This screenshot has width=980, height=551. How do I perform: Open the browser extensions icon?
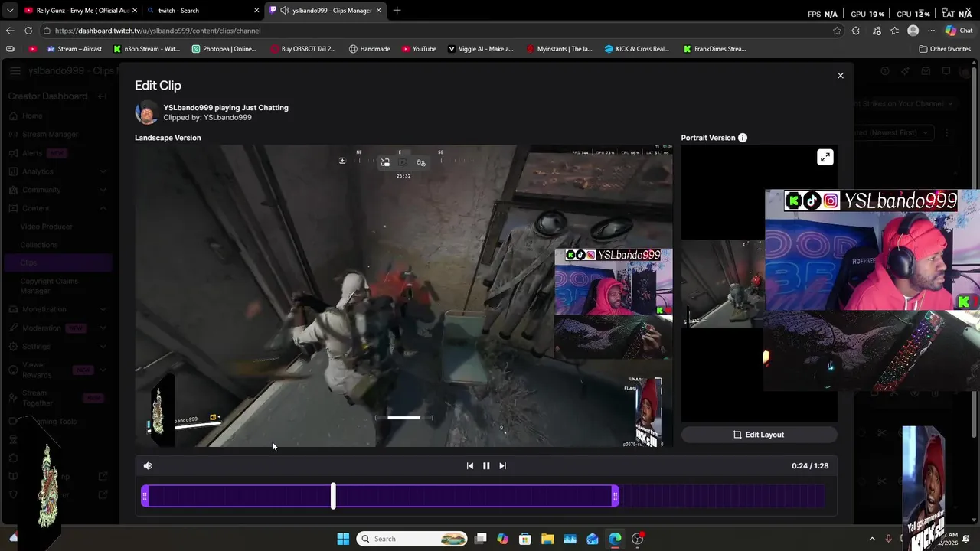pyautogui.click(x=856, y=31)
